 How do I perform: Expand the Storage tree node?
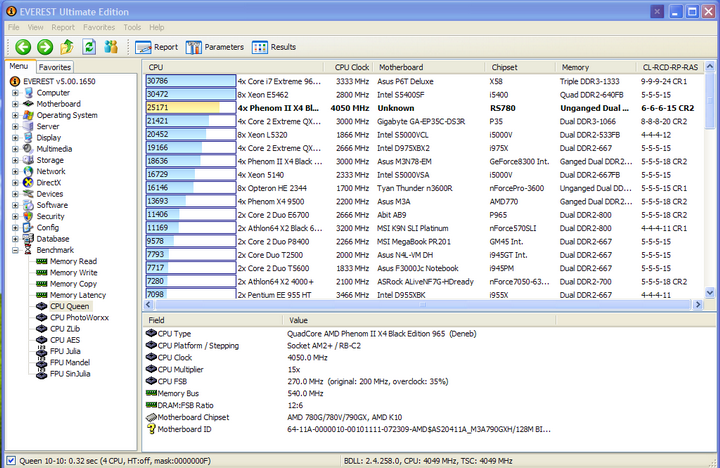(15, 160)
